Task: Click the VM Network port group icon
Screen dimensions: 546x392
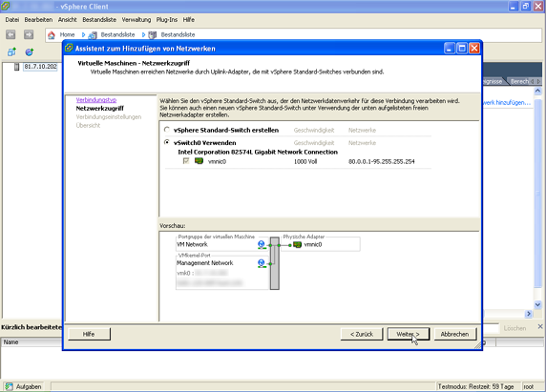Action: [262, 244]
